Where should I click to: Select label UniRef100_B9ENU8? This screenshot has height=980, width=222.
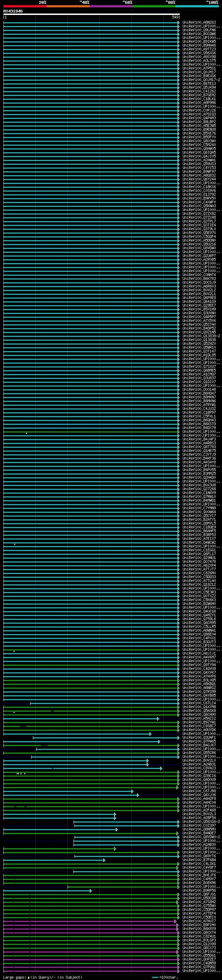[199, 129]
